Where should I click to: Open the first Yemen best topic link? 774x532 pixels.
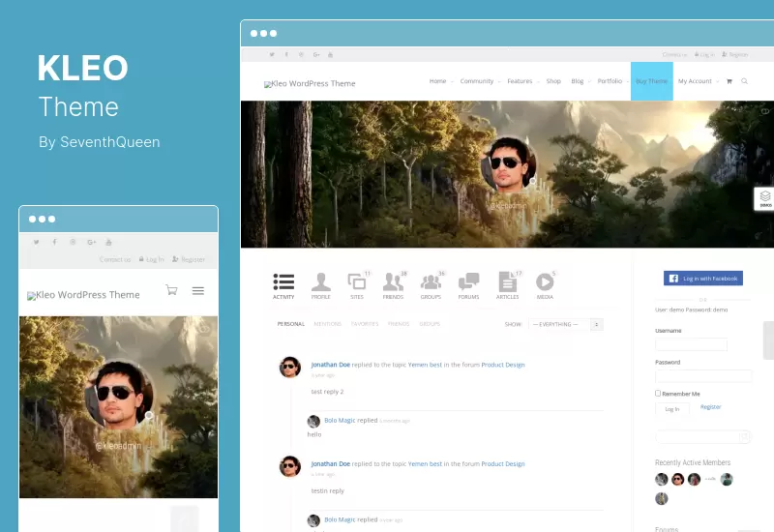tap(425, 365)
